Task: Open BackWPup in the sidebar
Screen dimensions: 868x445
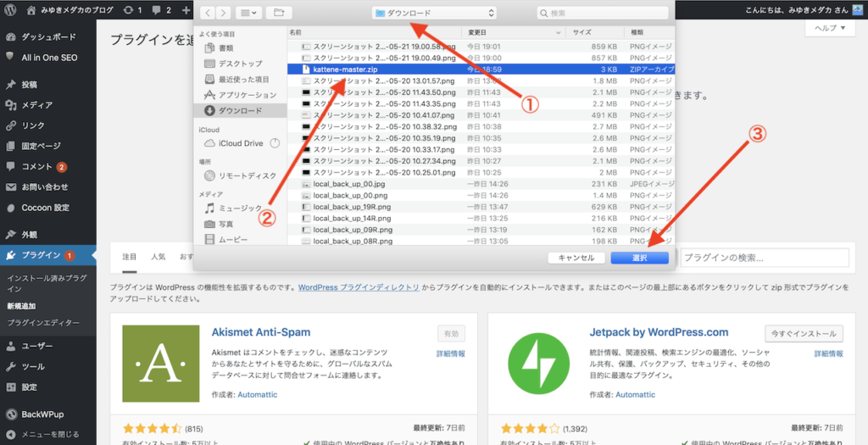Action: [x=48, y=414]
